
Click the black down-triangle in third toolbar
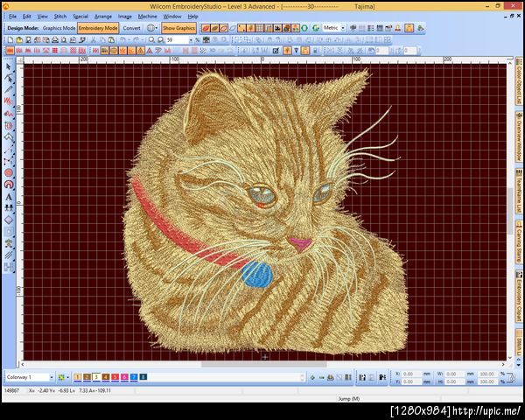coord(297,51)
